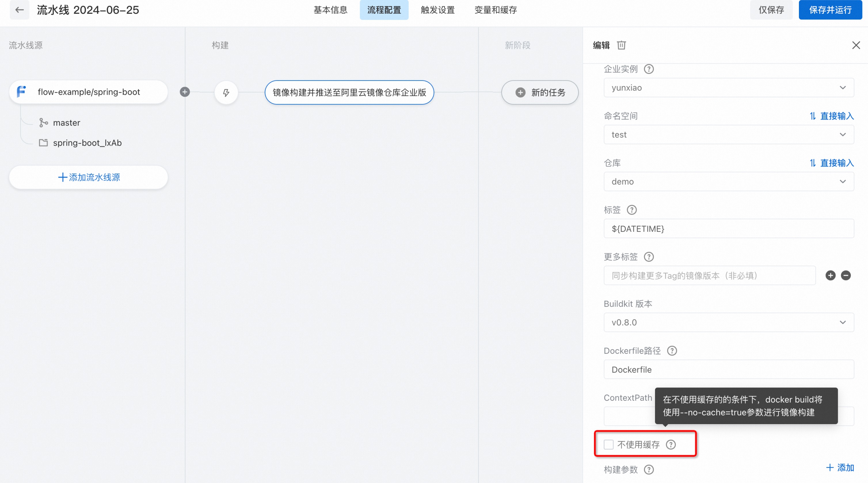The height and width of the screenshot is (483, 868).
Task: Click the ContextPath input field
Action: [728, 416]
